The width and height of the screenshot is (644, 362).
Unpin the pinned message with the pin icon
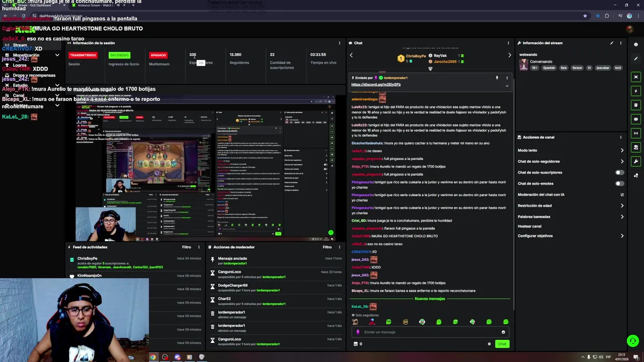coord(497,78)
